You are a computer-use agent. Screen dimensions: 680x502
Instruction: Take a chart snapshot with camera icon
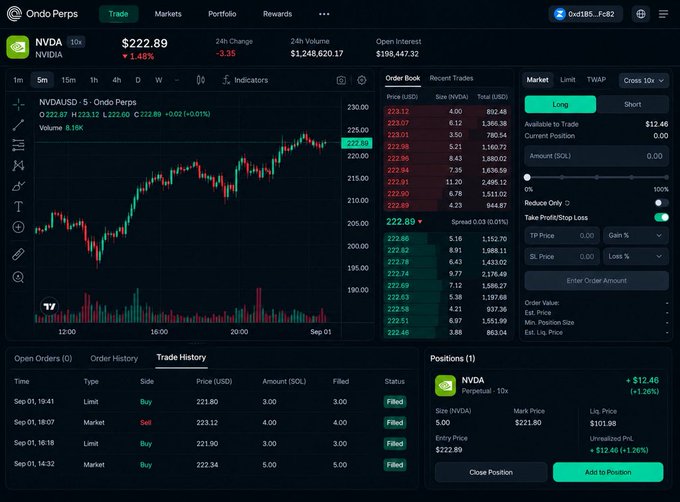point(341,80)
